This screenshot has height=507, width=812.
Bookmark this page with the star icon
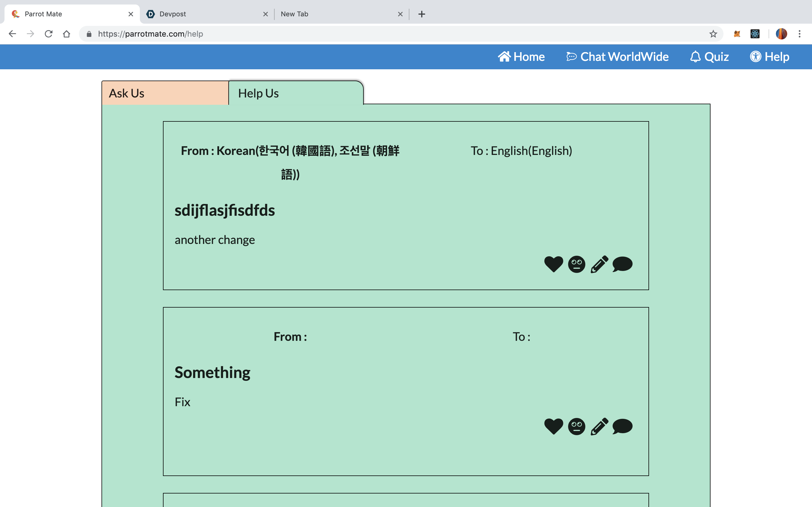click(x=713, y=34)
